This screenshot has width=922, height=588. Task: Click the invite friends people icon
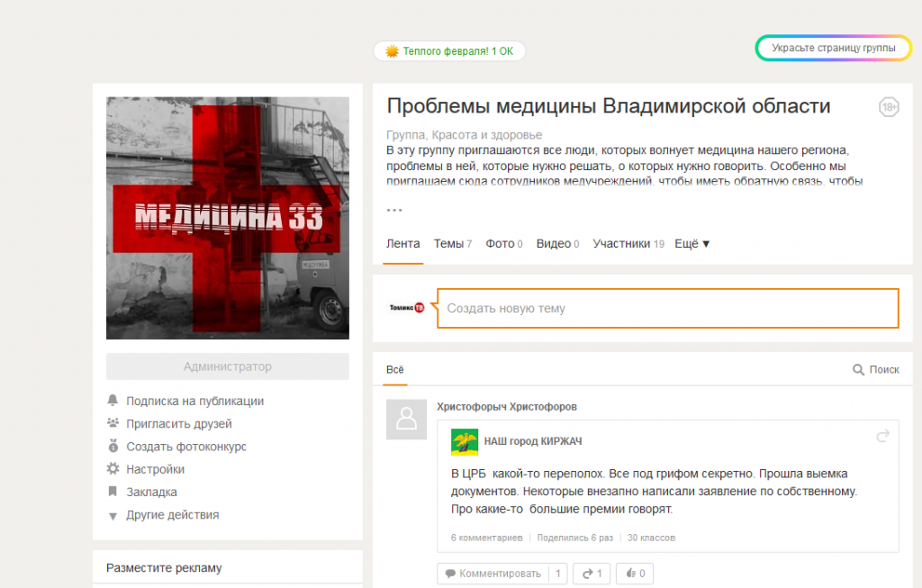(x=113, y=423)
